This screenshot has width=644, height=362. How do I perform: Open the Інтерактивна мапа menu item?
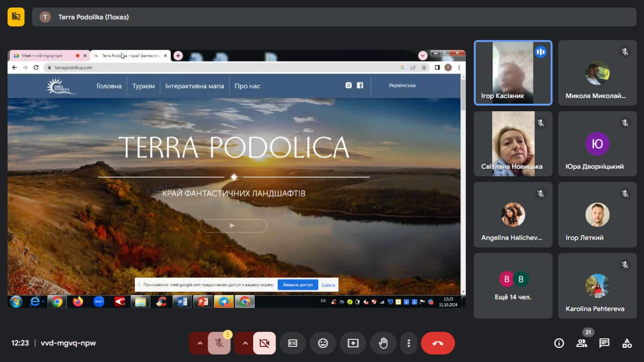[195, 86]
